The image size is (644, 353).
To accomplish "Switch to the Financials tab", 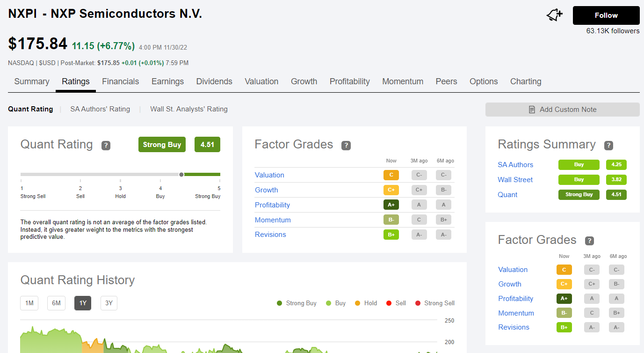I will point(121,81).
